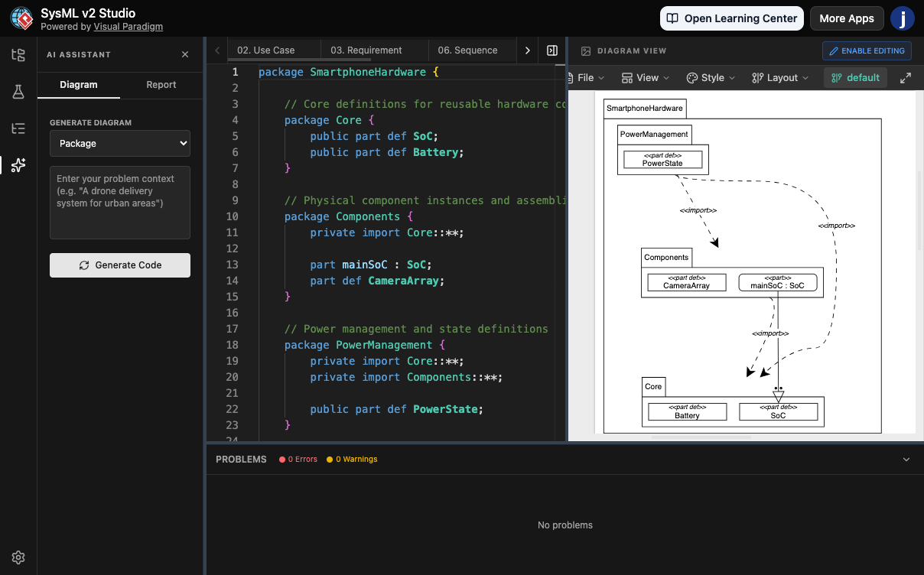Expand the File menu in diagram toolbar
The height and width of the screenshot is (575, 924).
click(x=586, y=78)
